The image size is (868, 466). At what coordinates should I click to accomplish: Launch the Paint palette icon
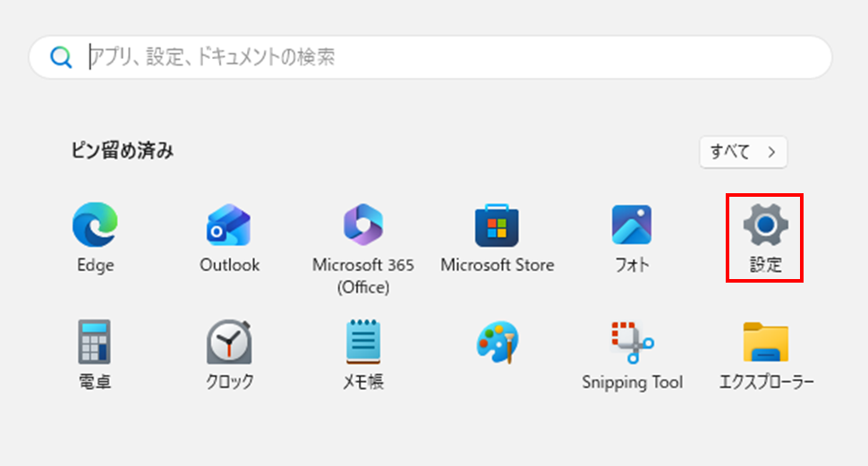pyautogui.click(x=497, y=343)
